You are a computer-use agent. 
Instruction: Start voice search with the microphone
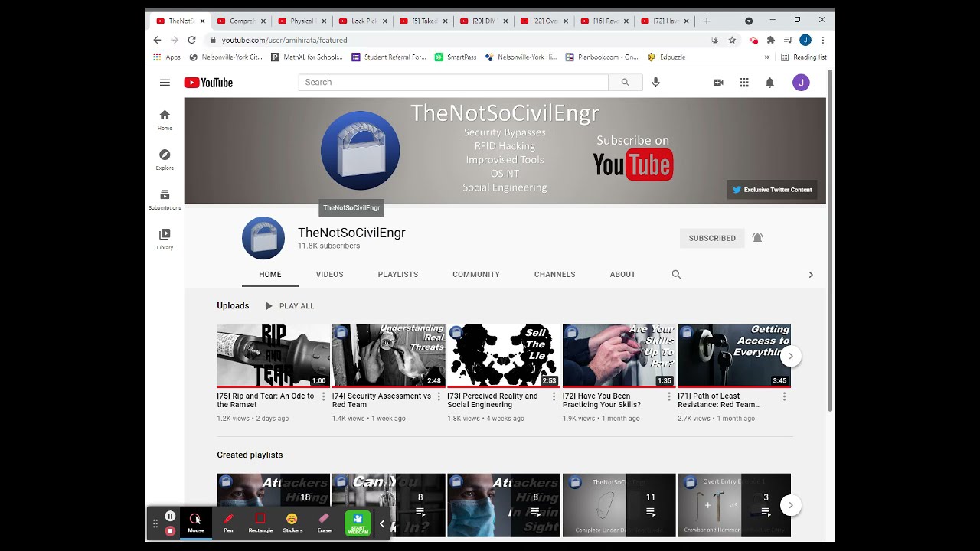[x=655, y=83]
